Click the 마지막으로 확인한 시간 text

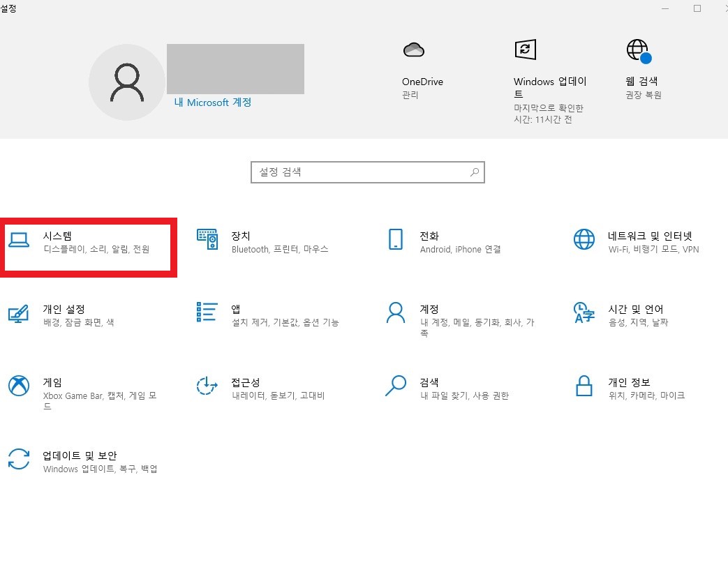(x=549, y=114)
